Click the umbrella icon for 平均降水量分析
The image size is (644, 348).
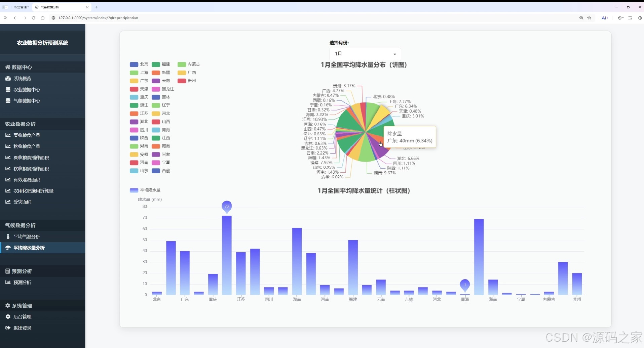tap(8, 248)
